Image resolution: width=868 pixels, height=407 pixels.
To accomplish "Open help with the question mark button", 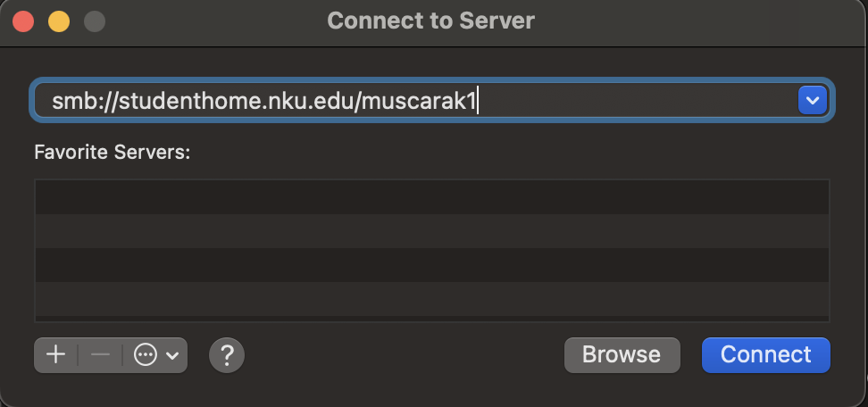I will [x=227, y=354].
